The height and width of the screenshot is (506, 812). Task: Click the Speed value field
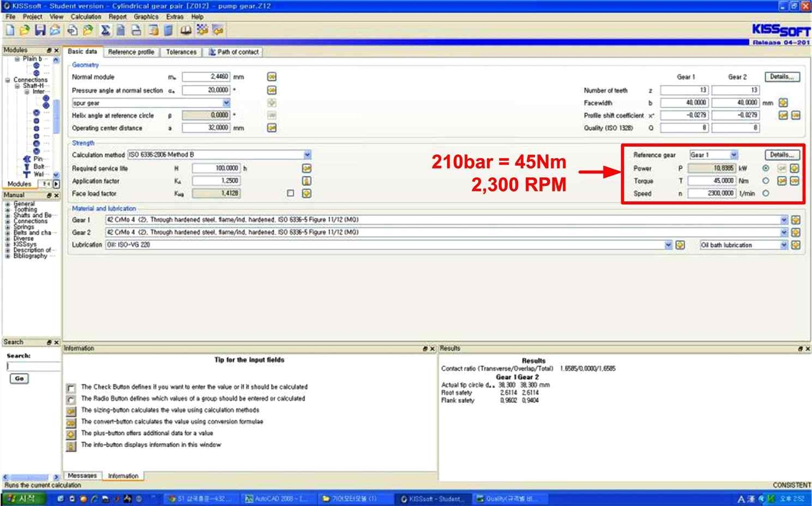pyautogui.click(x=711, y=194)
